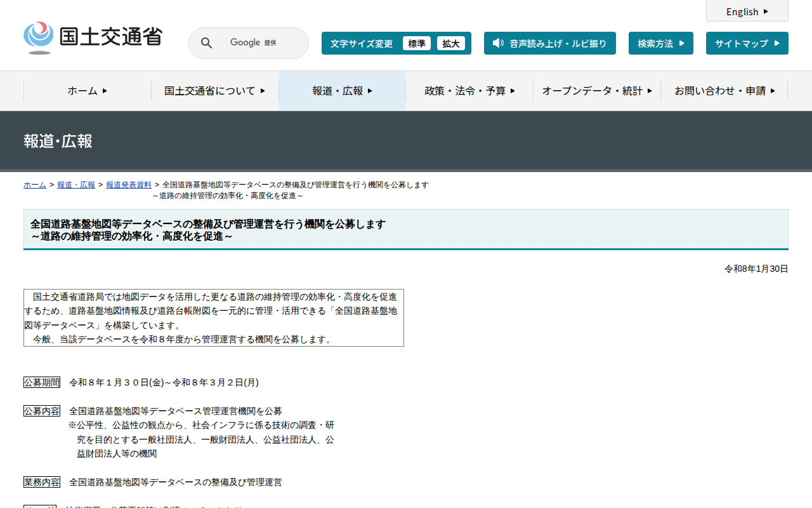Switch to English language site

coord(747,11)
